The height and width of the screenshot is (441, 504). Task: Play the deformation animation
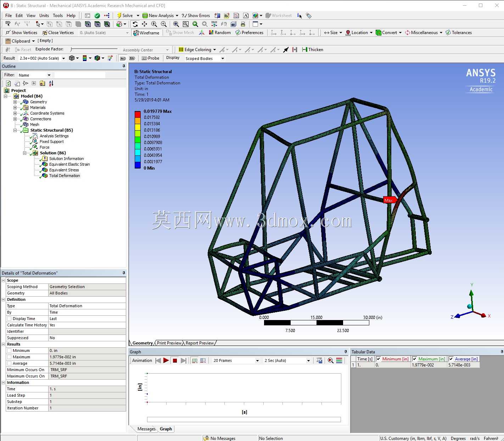point(166,360)
